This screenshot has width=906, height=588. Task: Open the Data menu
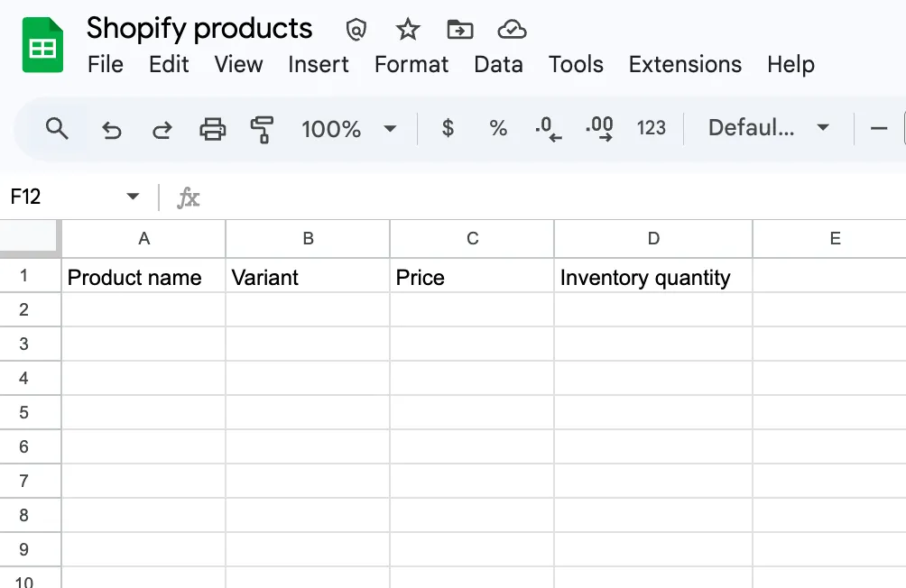(x=498, y=64)
